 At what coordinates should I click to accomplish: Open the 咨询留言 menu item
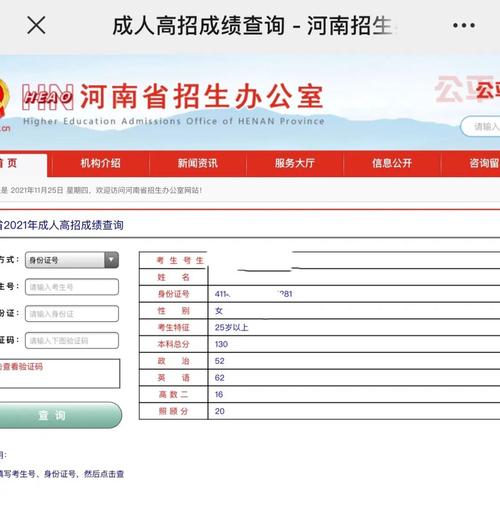pos(484,163)
